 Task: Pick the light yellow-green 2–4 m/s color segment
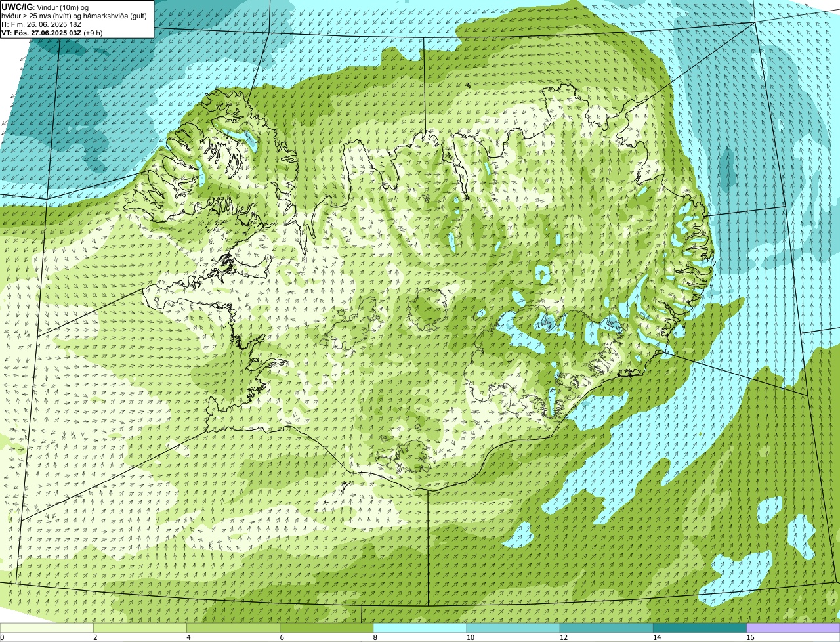tap(140, 628)
